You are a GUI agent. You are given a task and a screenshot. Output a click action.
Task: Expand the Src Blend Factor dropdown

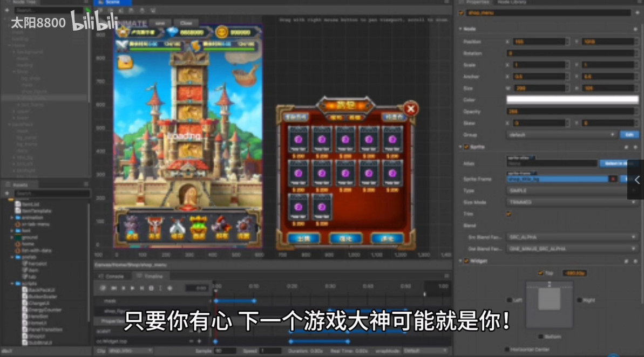572,237
